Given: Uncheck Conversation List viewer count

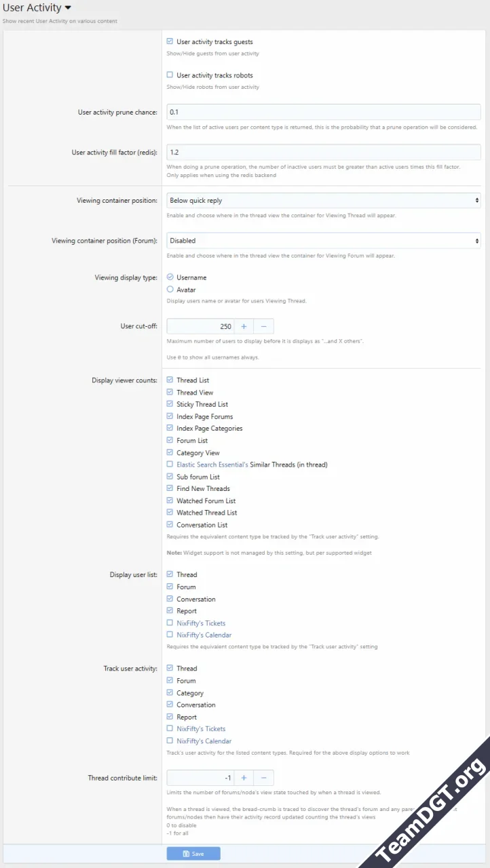Looking at the screenshot, I should click(x=170, y=525).
